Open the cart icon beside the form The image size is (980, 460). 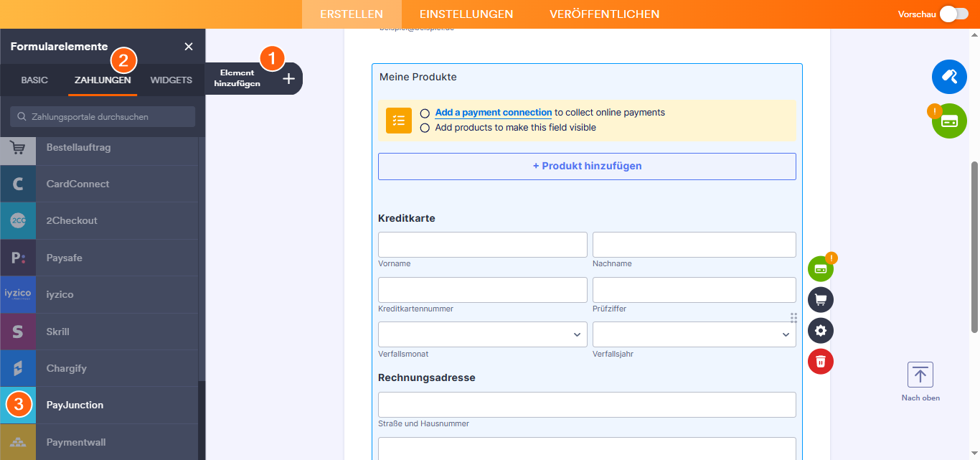[820, 299]
